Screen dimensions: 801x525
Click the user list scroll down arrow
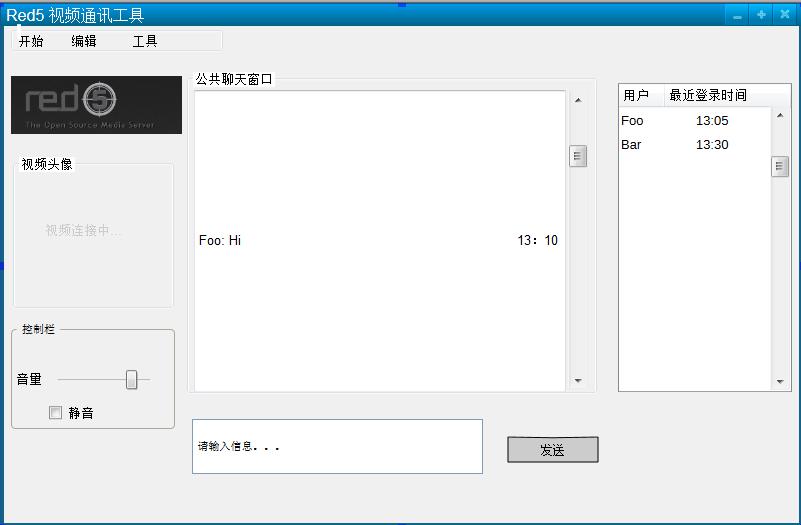[x=780, y=381]
